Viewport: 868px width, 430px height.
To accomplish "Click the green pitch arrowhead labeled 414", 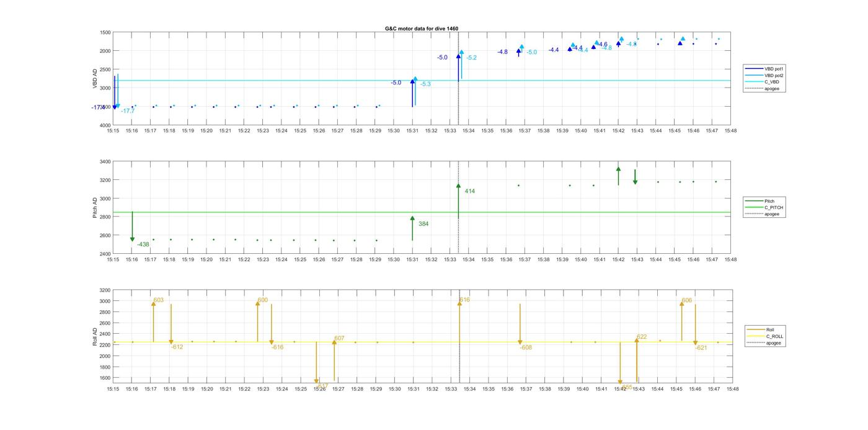I will [458, 186].
